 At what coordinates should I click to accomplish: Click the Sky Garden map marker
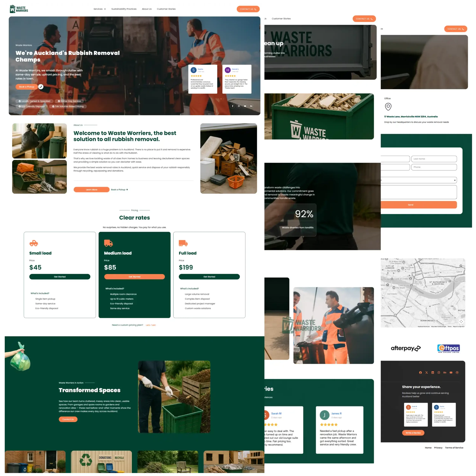click(399, 271)
